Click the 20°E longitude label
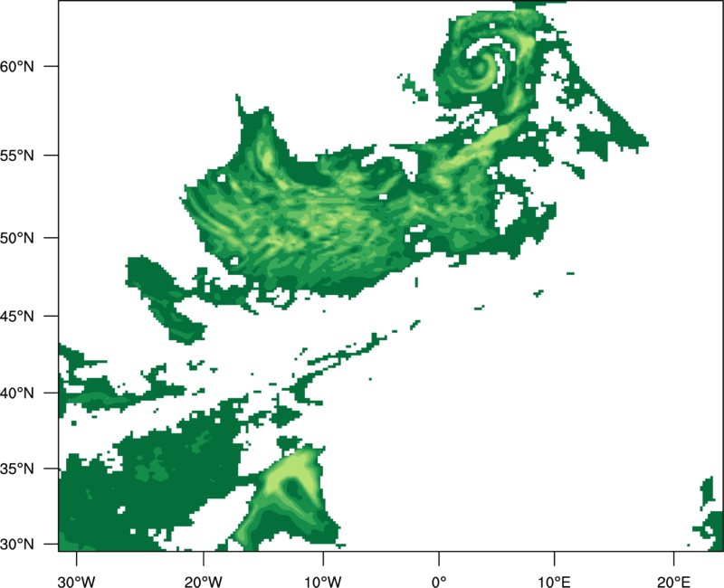 pos(674,582)
